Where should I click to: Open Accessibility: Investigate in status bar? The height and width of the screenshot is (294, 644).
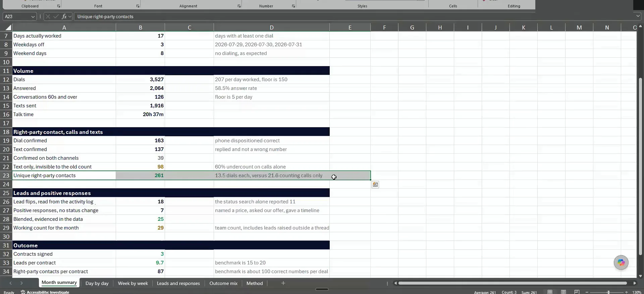point(45,292)
